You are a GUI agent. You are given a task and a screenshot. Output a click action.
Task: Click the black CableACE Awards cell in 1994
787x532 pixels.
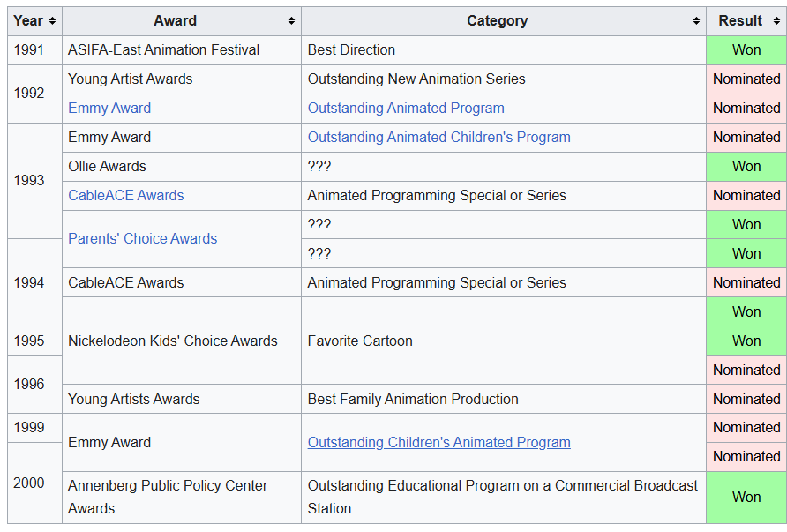[182, 282]
